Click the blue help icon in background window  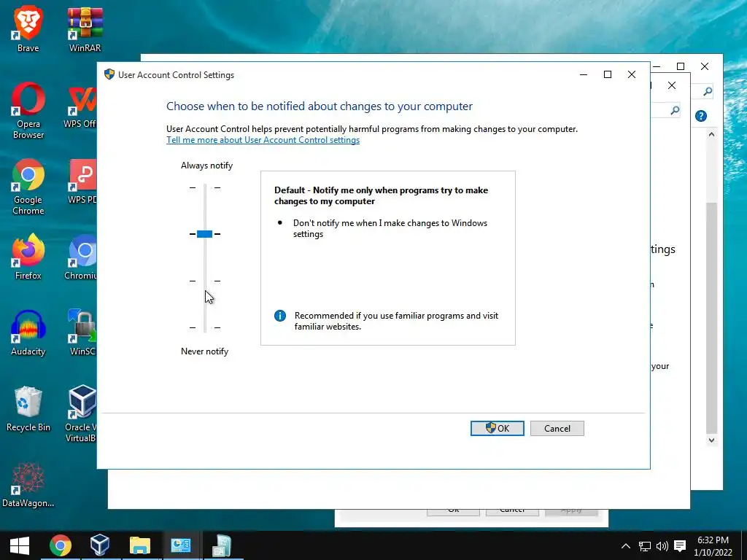pos(701,116)
